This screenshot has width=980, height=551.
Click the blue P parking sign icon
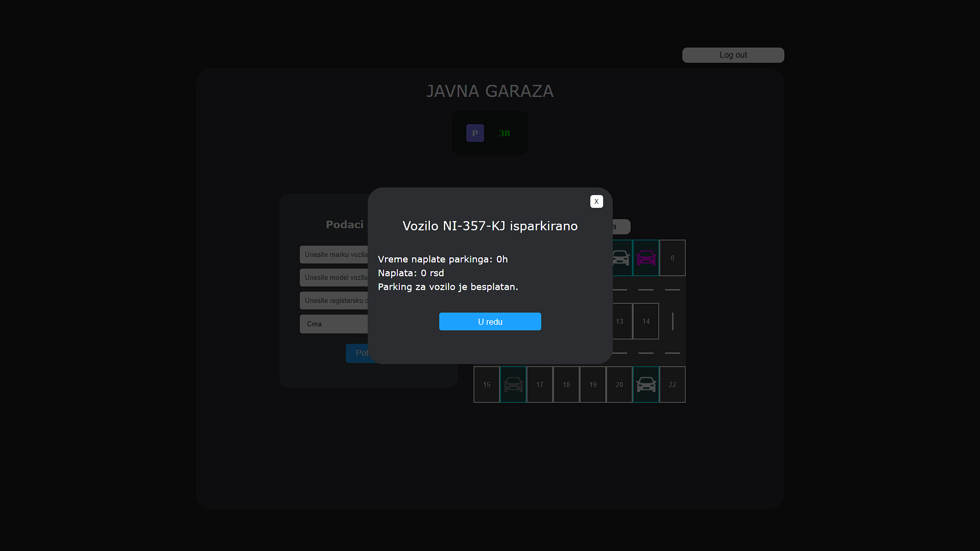[475, 133]
